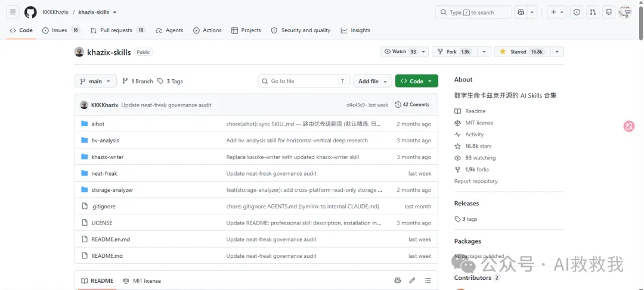Open the README outline list icon
644x290 pixels.
coord(428,280)
